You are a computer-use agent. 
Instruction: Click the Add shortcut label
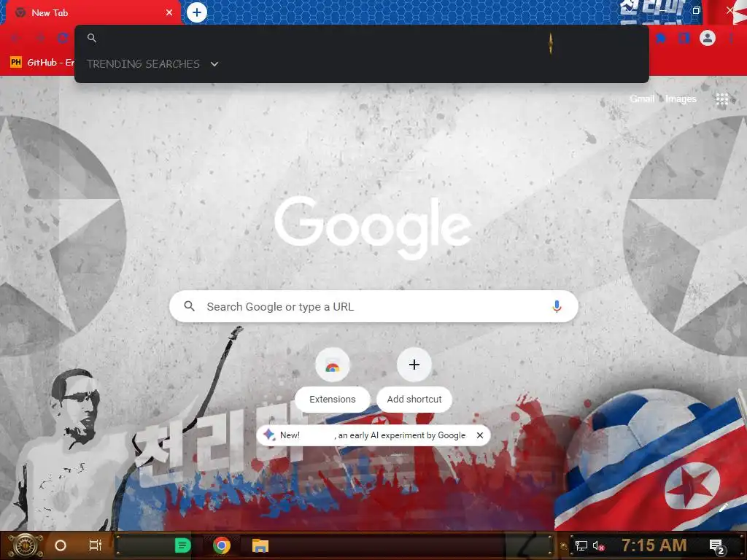click(x=414, y=399)
